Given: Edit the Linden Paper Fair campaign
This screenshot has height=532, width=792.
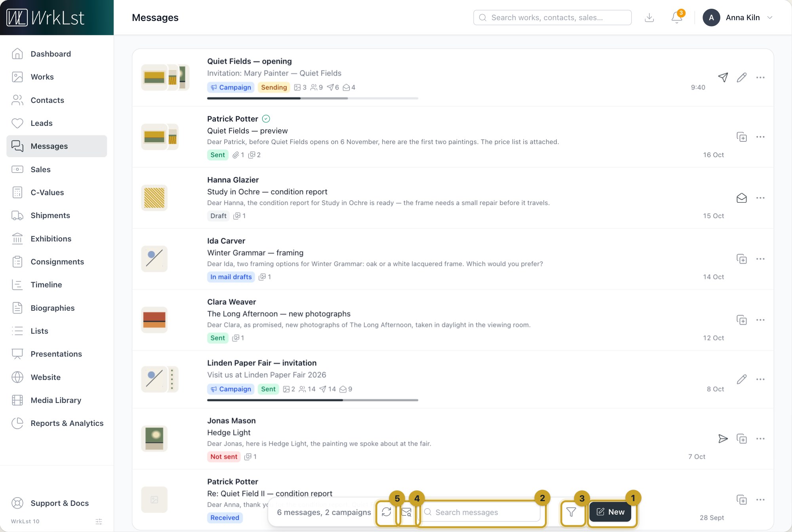Looking at the screenshot, I should (x=742, y=379).
